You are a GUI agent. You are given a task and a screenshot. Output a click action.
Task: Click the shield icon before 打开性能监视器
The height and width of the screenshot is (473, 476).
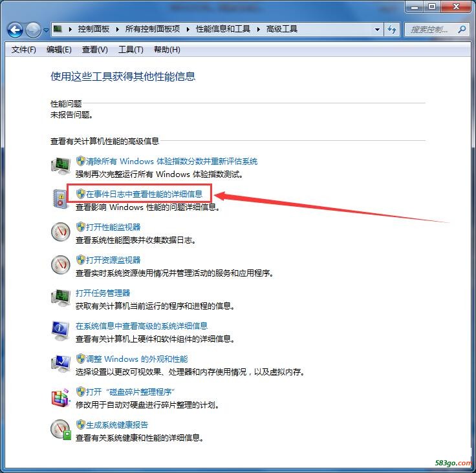pyautogui.click(x=80, y=227)
